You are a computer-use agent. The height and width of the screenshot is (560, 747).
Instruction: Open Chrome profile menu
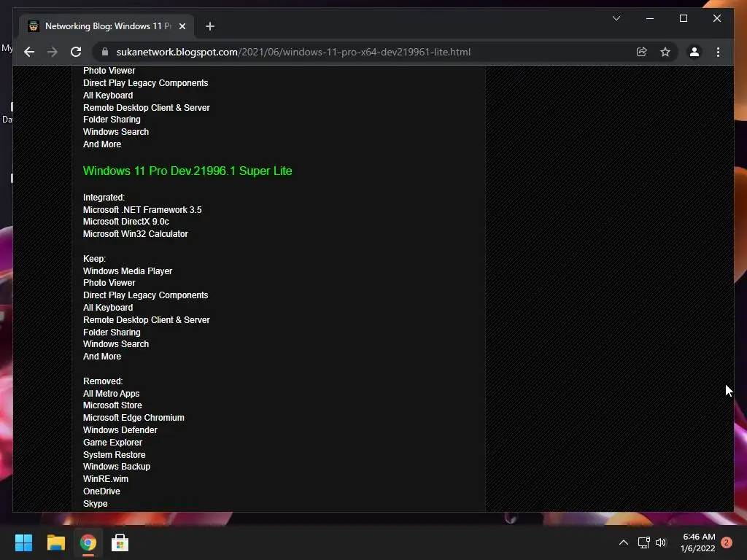pos(694,52)
